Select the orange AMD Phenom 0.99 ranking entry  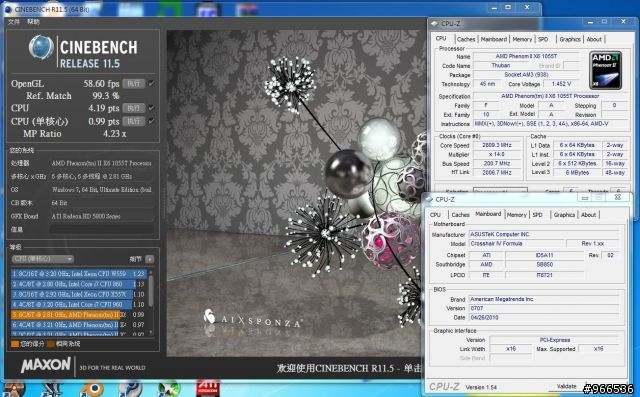[78, 315]
